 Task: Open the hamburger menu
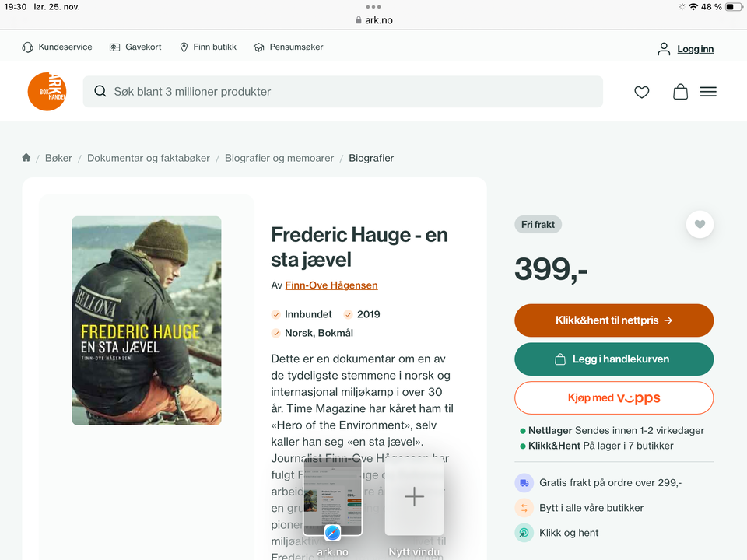pos(708,92)
